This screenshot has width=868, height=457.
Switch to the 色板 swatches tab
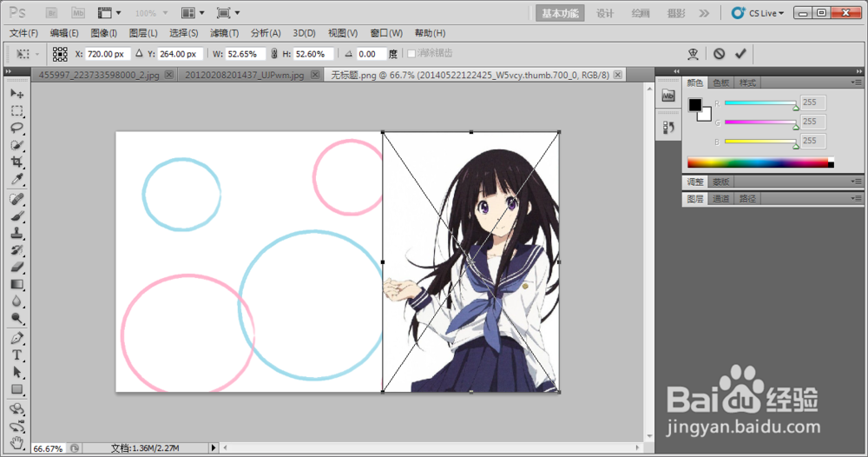pyautogui.click(x=720, y=83)
